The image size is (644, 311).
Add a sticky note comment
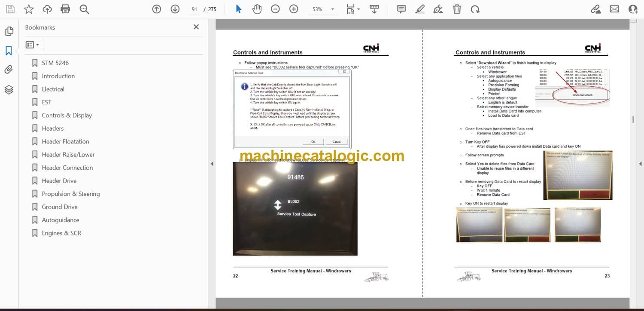[x=401, y=9]
